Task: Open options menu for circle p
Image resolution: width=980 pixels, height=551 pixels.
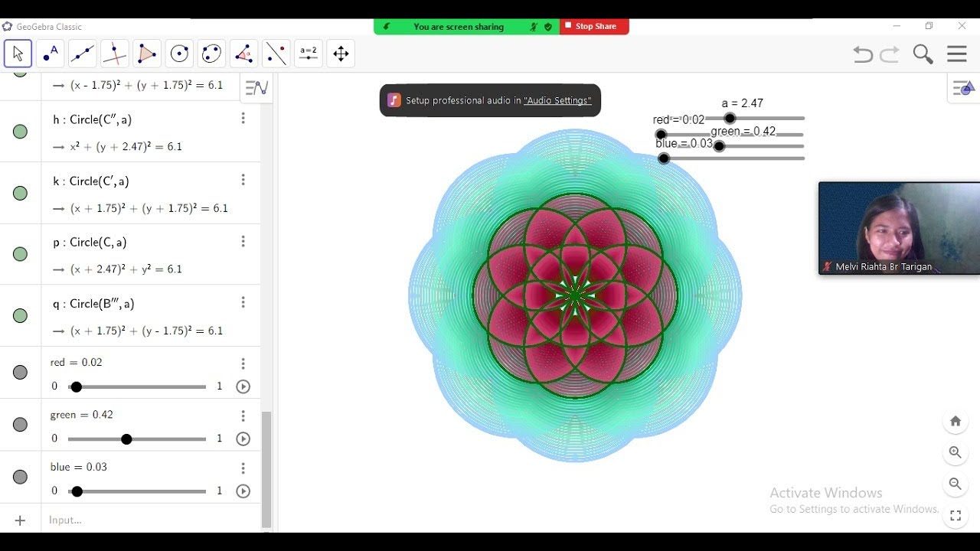Action: [243, 241]
